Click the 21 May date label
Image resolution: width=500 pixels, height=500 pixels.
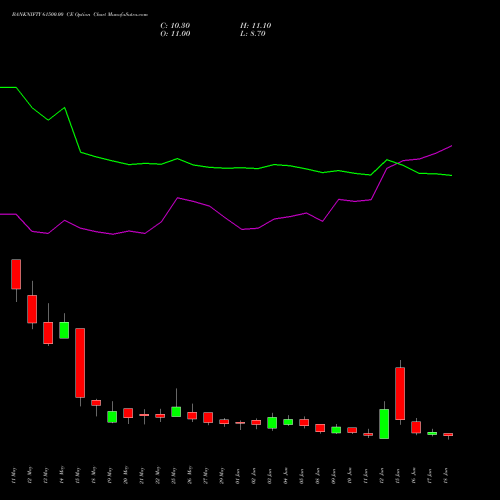(x=142, y=476)
